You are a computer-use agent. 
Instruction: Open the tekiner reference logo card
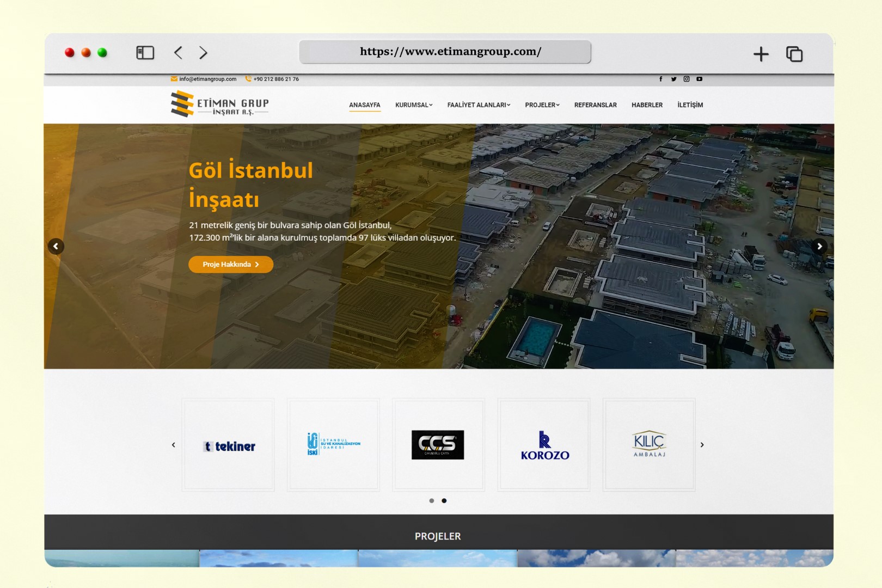point(228,445)
